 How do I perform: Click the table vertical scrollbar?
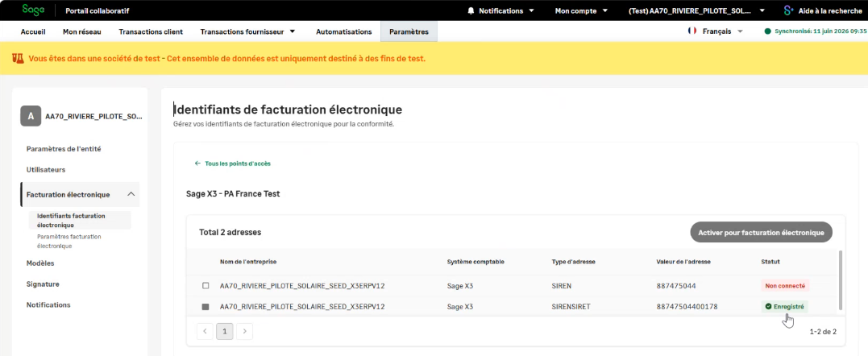841,279
